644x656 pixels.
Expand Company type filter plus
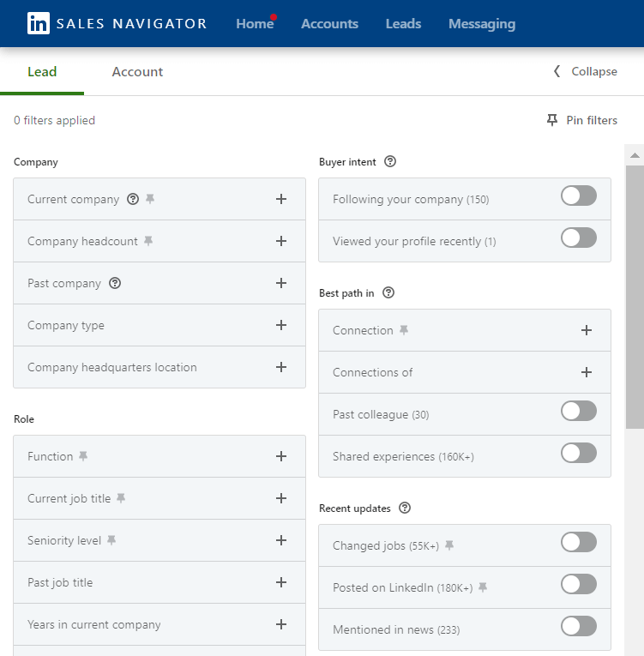(281, 325)
